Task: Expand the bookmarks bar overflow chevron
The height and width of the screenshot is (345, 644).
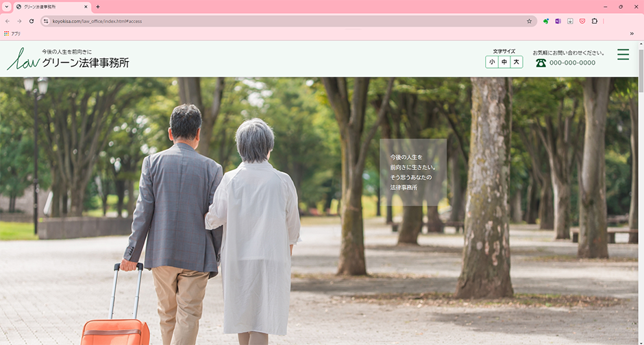Action: point(632,33)
